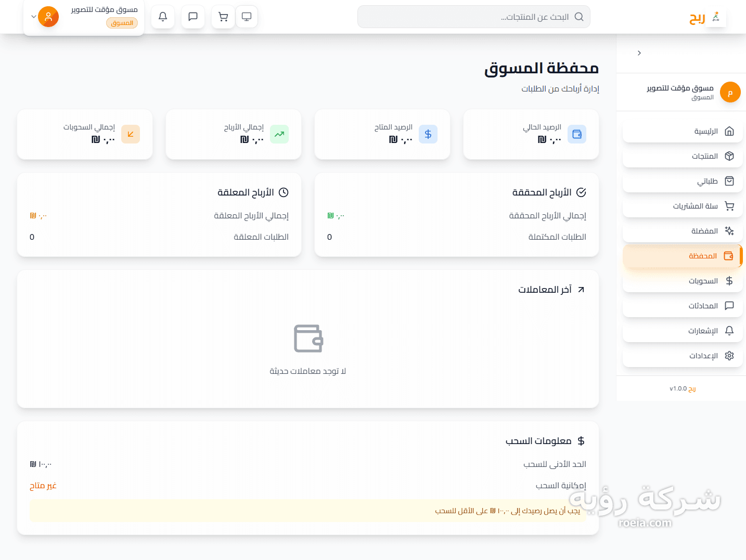Click the إجمالي الأرباح trending chart icon
This screenshot has width=746, height=560.
279,134
